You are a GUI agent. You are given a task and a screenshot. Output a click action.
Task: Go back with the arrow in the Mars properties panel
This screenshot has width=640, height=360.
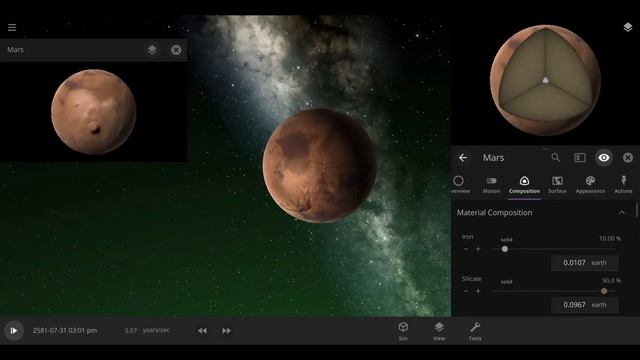point(463,158)
